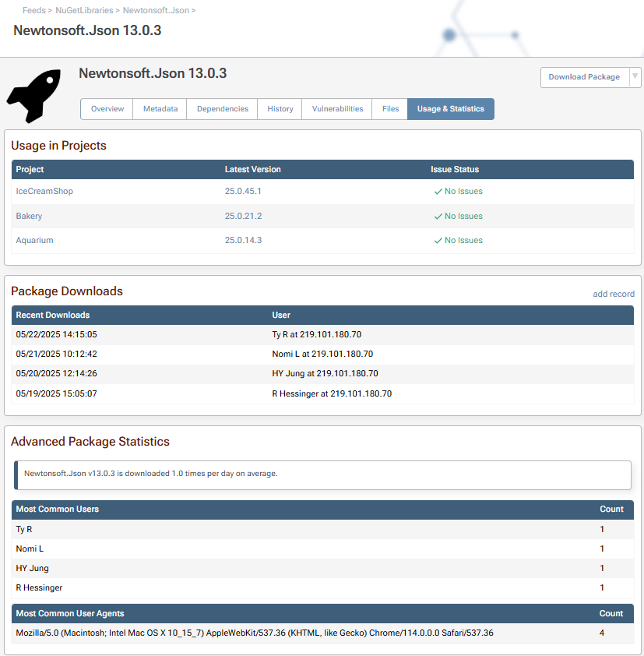The image size is (644, 656).
Task: Click the user agent count of 4
Action: pos(602,633)
